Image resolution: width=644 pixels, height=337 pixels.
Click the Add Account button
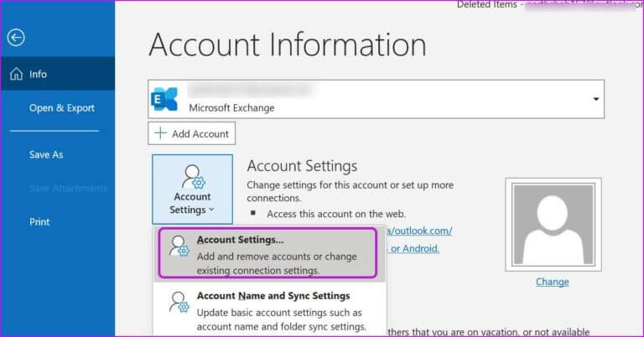point(192,133)
